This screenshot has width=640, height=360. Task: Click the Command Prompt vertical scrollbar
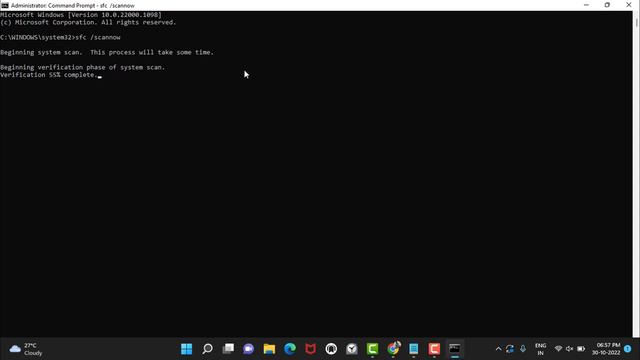[636, 174]
